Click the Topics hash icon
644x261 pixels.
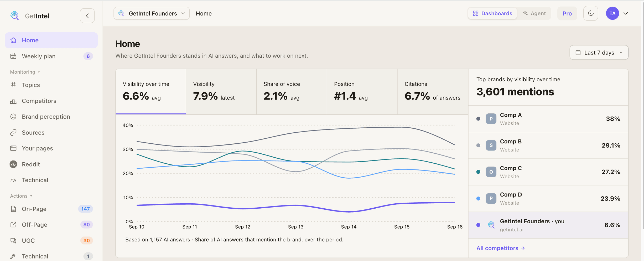tap(13, 85)
